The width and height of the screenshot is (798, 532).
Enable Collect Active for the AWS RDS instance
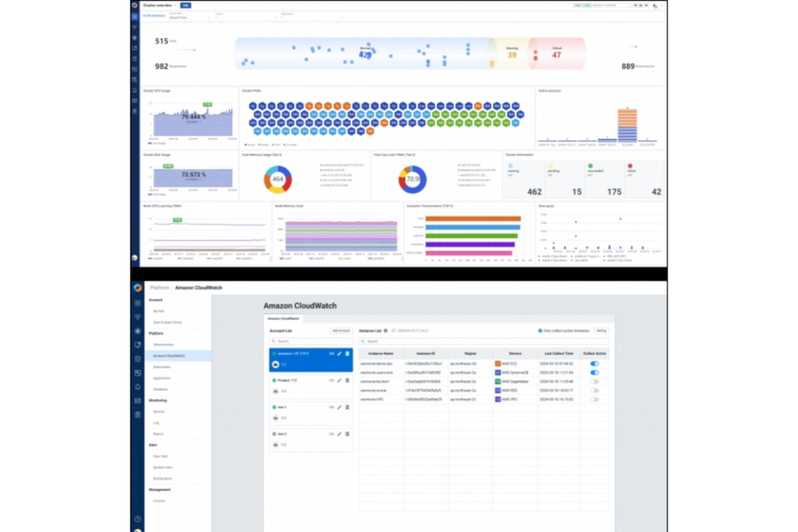tap(594, 391)
